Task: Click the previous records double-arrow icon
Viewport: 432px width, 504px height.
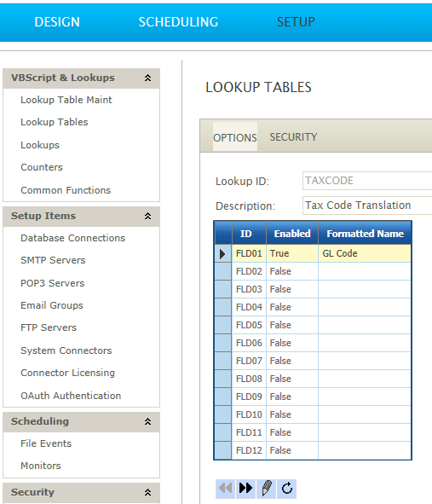Action: click(x=225, y=489)
